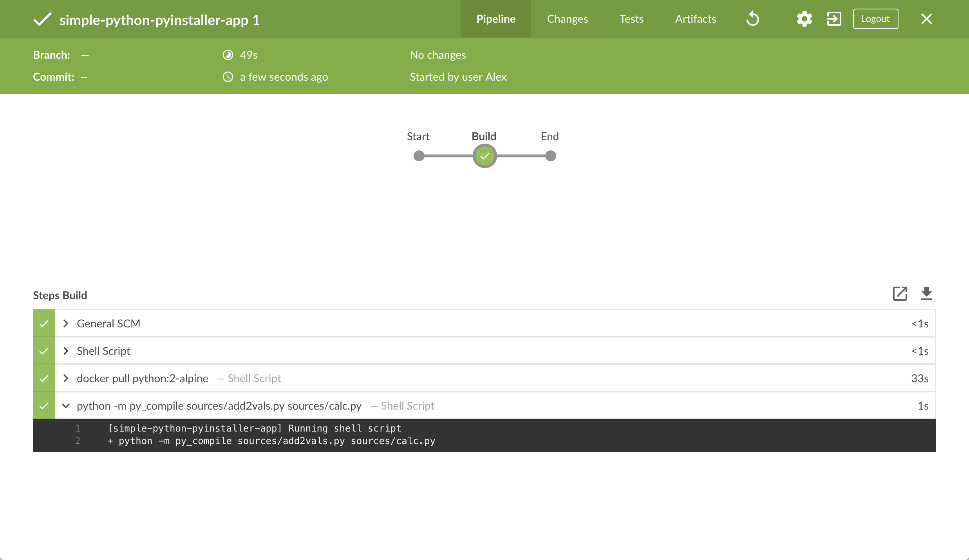Viewport: 969px width, 560px height.
Task: Go to classic Jenkins view icon
Action: (834, 19)
